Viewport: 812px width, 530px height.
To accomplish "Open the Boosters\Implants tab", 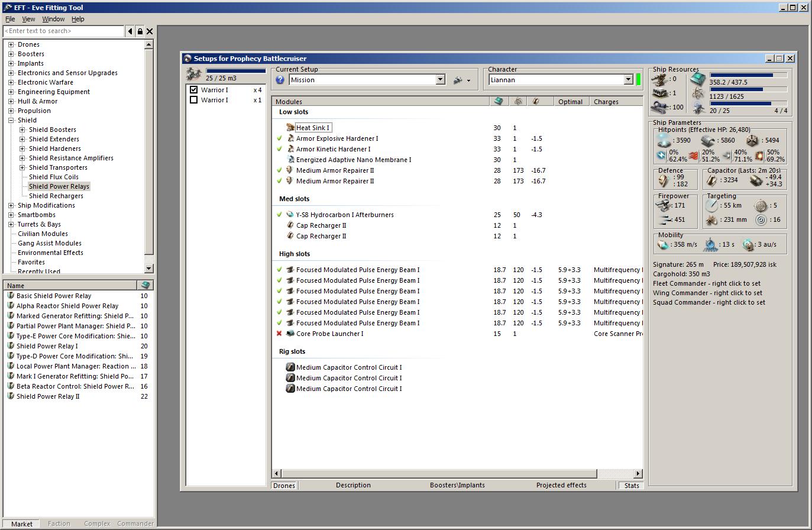I will 457,486.
